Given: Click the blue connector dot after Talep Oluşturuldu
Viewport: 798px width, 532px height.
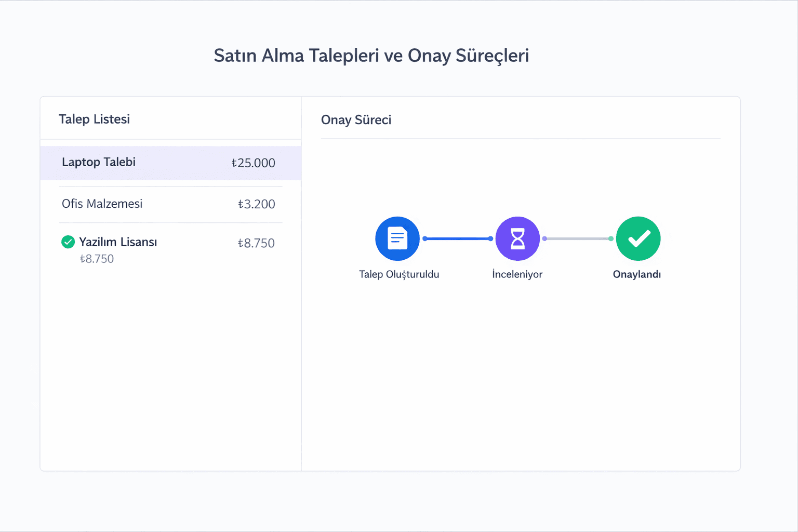Looking at the screenshot, I should [425, 238].
